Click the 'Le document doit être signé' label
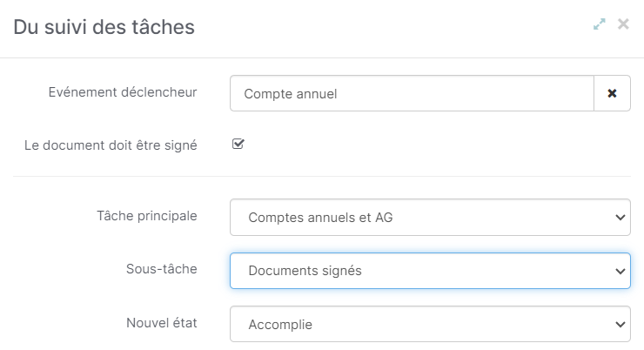This screenshot has width=644, height=350. pyautogui.click(x=111, y=145)
